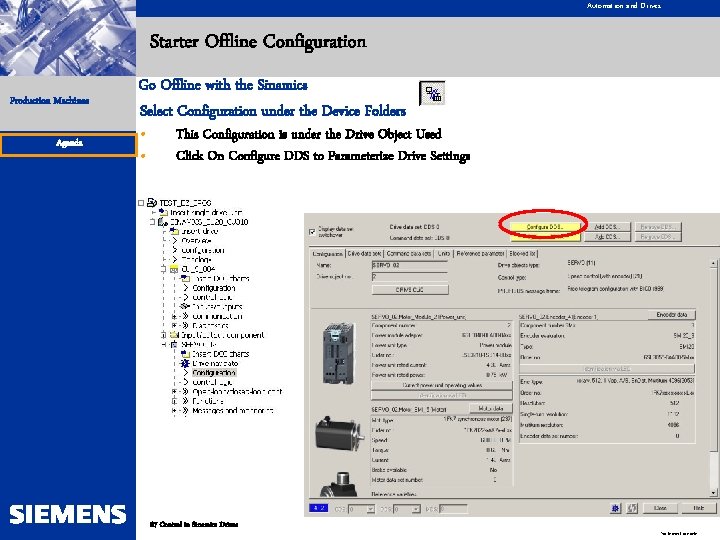Switch to the Command data sets tab

point(408,253)
